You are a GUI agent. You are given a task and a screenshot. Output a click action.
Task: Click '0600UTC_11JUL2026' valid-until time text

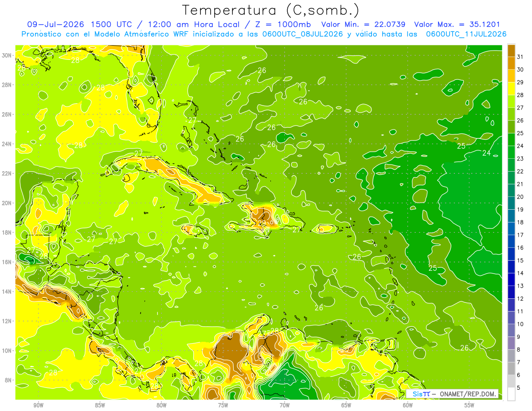pos(466,34)
